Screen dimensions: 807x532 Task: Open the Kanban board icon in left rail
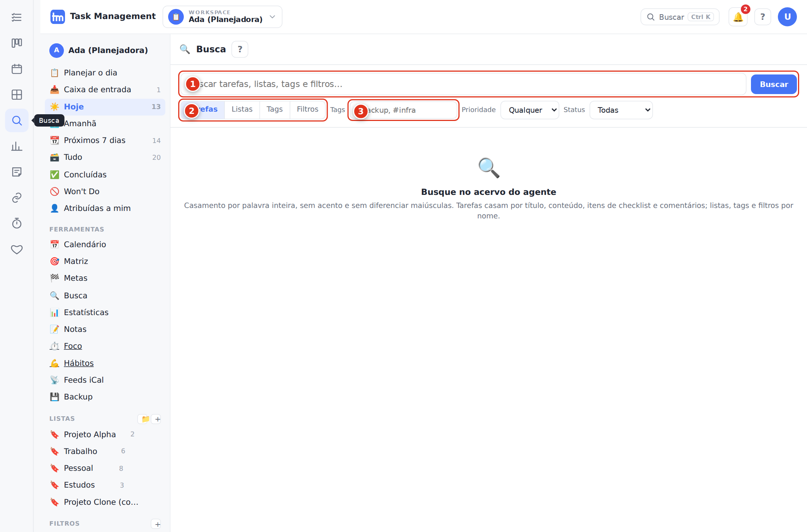(17, 43)
